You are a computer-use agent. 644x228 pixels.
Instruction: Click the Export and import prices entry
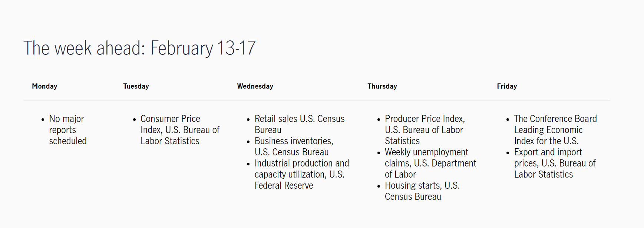[x=554, y=163]
